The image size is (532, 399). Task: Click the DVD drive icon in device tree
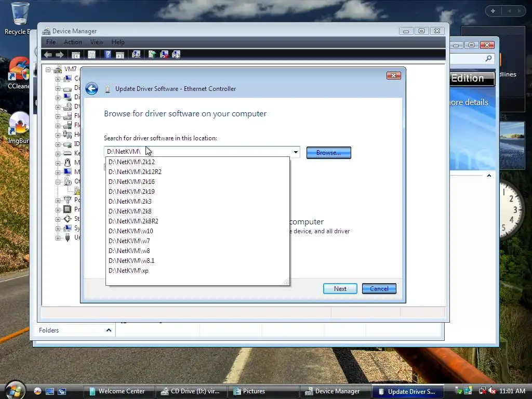(68, 107)
